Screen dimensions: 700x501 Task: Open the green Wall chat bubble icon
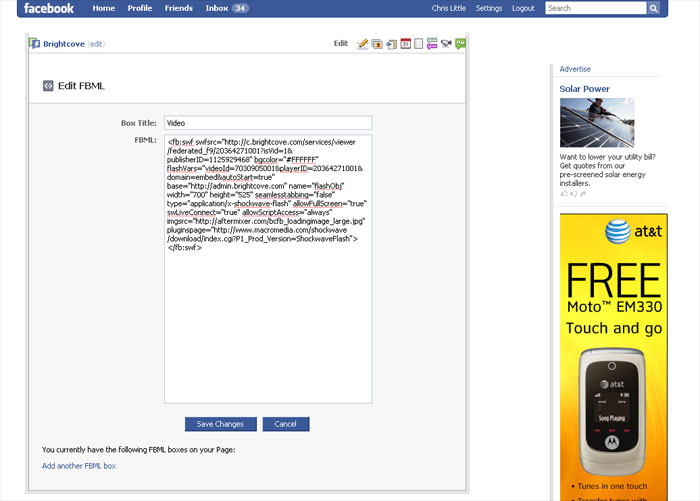460,44
